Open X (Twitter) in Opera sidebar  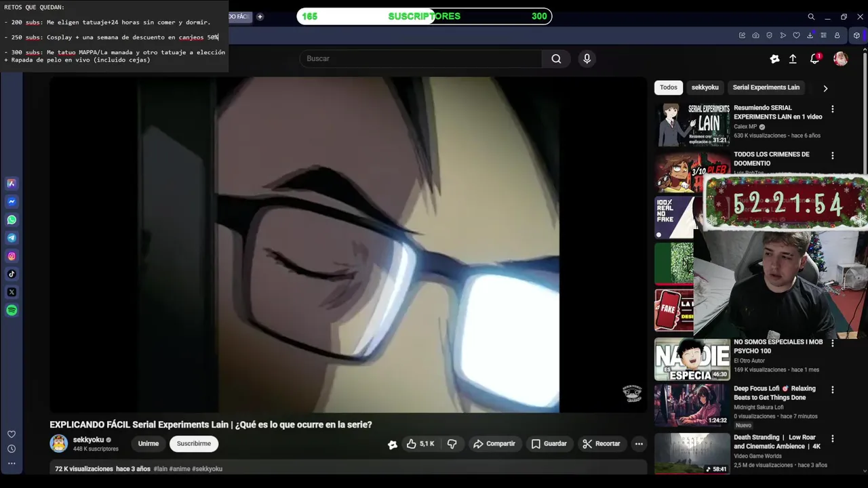[12, 292]
